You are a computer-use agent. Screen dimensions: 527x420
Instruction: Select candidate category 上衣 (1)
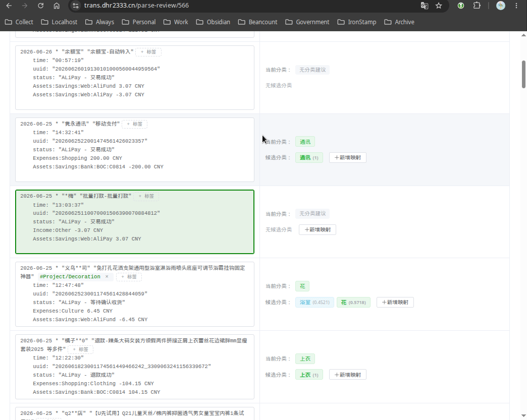[309, 375]
